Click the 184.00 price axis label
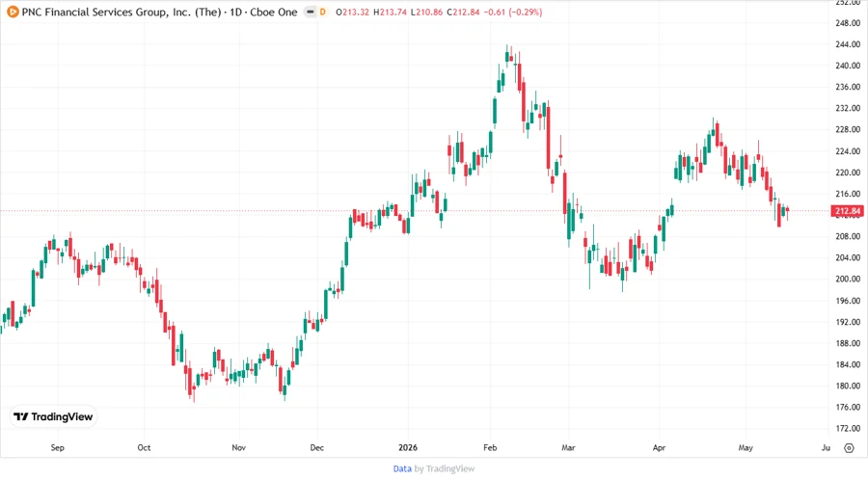The width and height of the screenshot is (868, 480). [848, 364]
